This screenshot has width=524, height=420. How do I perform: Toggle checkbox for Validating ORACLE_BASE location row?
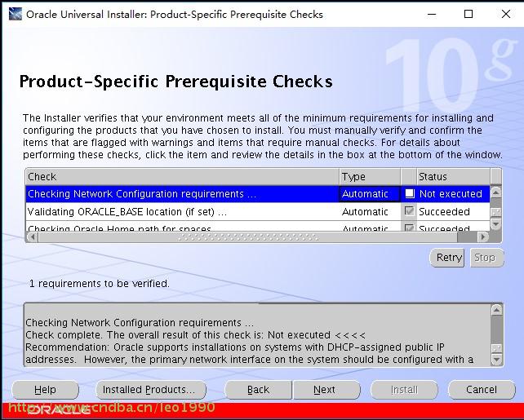click(409, 211)
